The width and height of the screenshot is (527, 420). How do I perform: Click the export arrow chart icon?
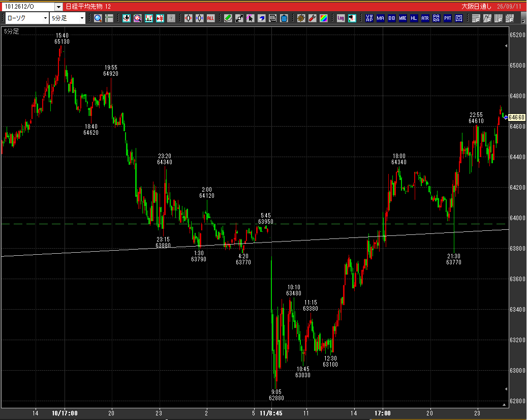point(352,18)
